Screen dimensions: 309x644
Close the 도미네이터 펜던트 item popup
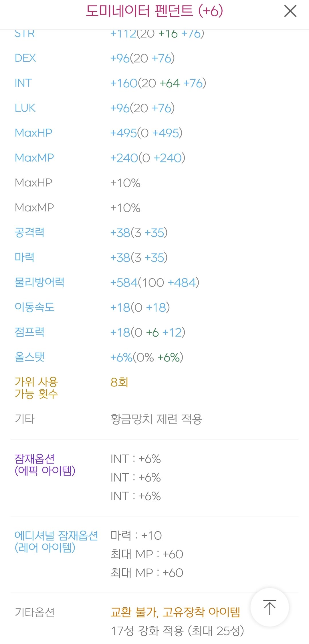pos(290,11)
